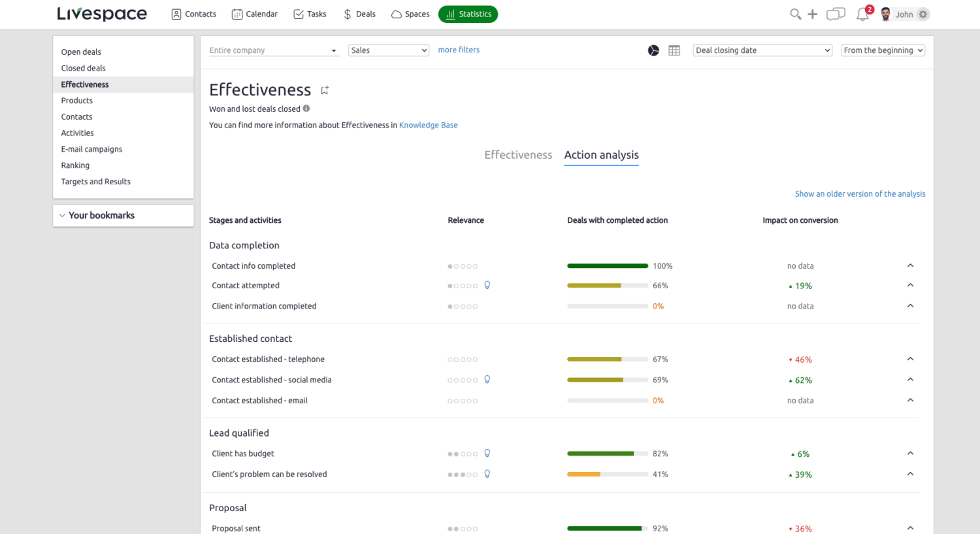980x534 pixels.
Task: Click the Livespace logo
Action: (x=102, y=14)
